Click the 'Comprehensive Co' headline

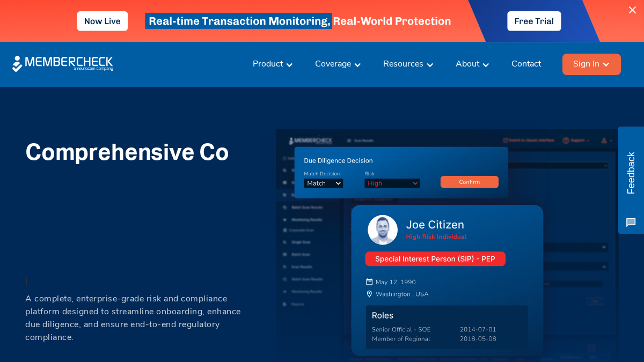127,152
